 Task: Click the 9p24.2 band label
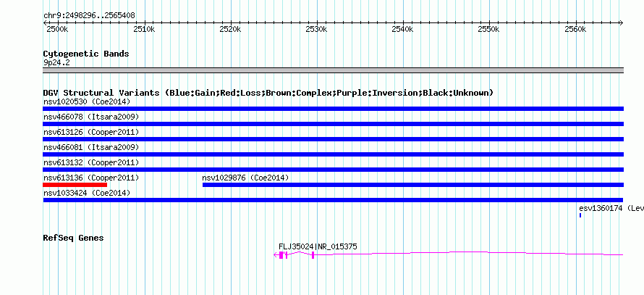[56, 62]
